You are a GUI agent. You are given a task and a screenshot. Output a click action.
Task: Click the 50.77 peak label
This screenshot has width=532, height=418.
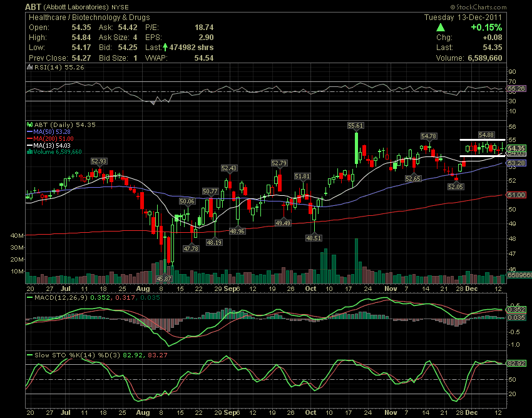(x=210, y=191)
